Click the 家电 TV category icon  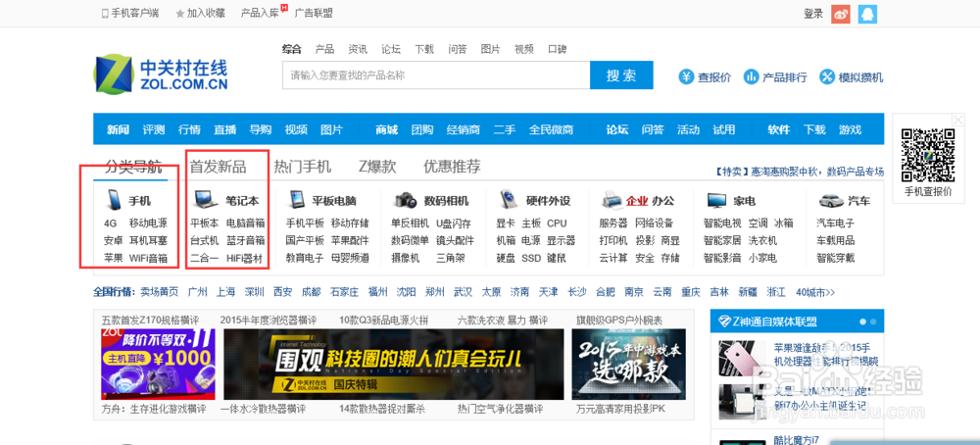tap(717, 201)
